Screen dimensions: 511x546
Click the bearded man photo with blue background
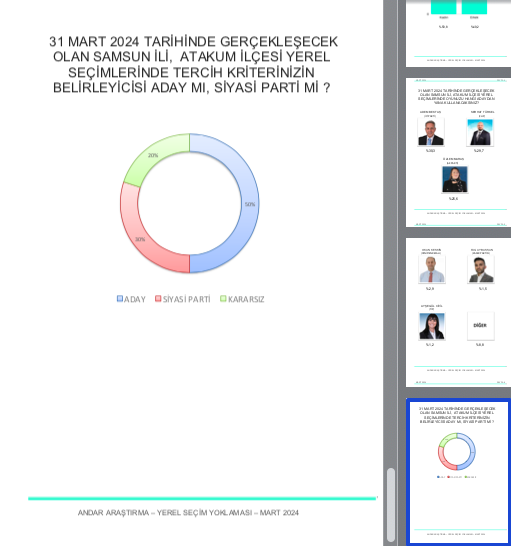[480, 132]
